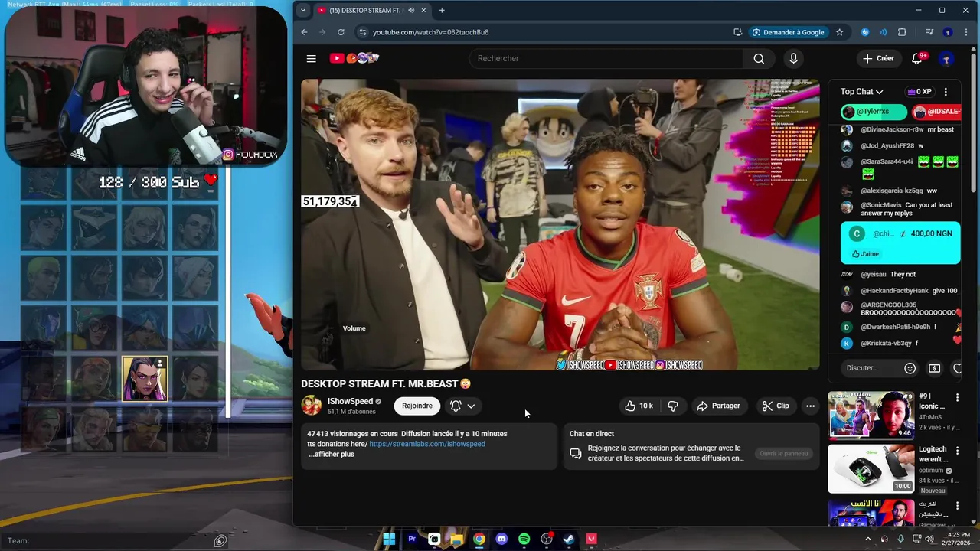Screen dimensions: 980x551
Task: Open Chrome three-dot menu
Action: pos(965,32)
